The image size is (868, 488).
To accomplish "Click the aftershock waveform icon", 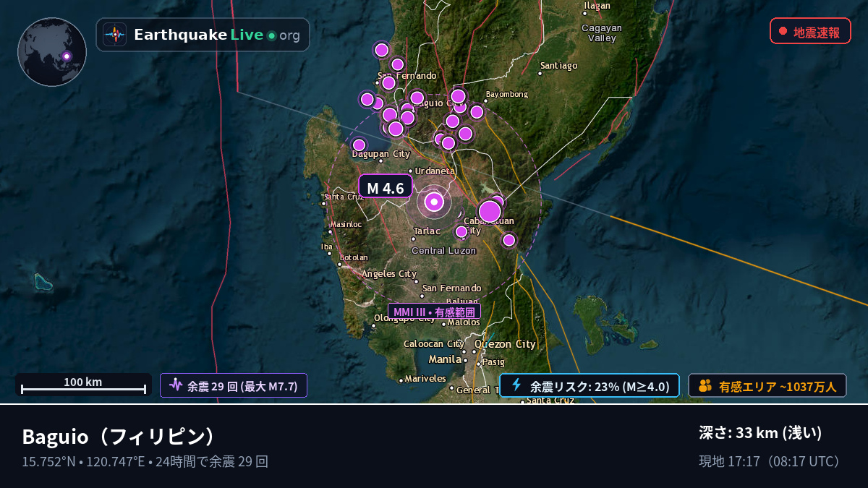I will pyautogui.click(x=176, y=385).
